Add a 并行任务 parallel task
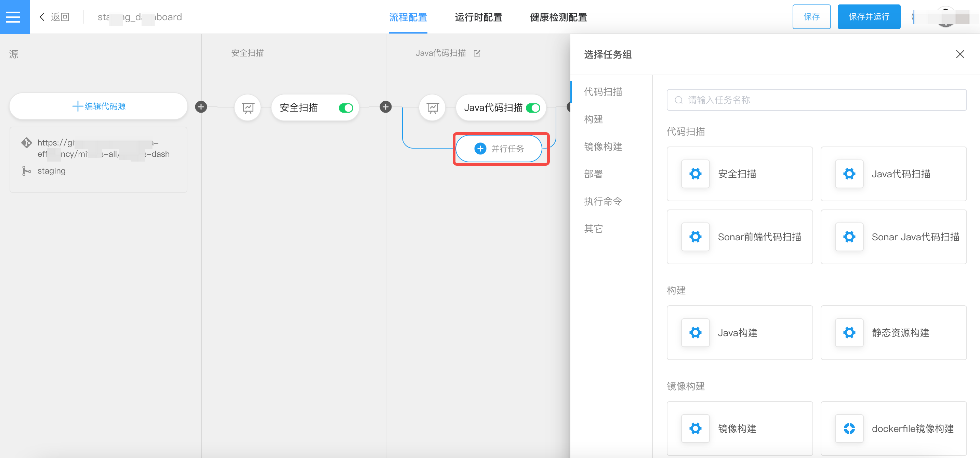Screen dimensions: 980x458 (x=499, y=149)
